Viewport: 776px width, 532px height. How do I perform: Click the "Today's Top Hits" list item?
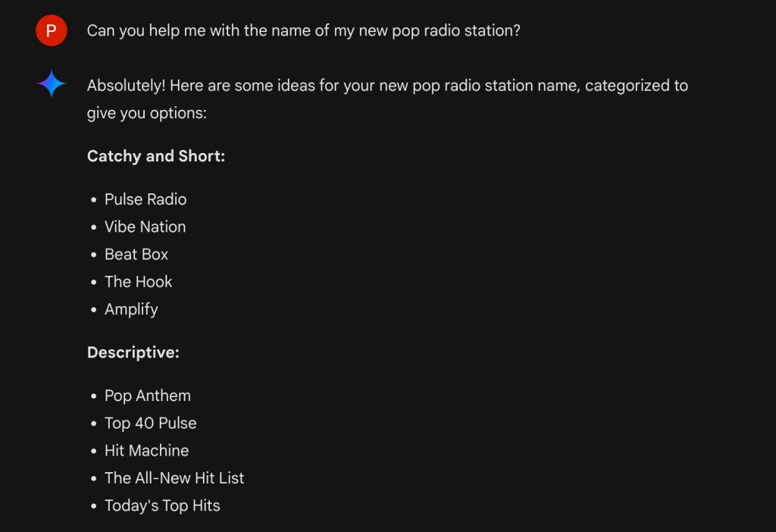pyautogui.click(x=162, y=505)
